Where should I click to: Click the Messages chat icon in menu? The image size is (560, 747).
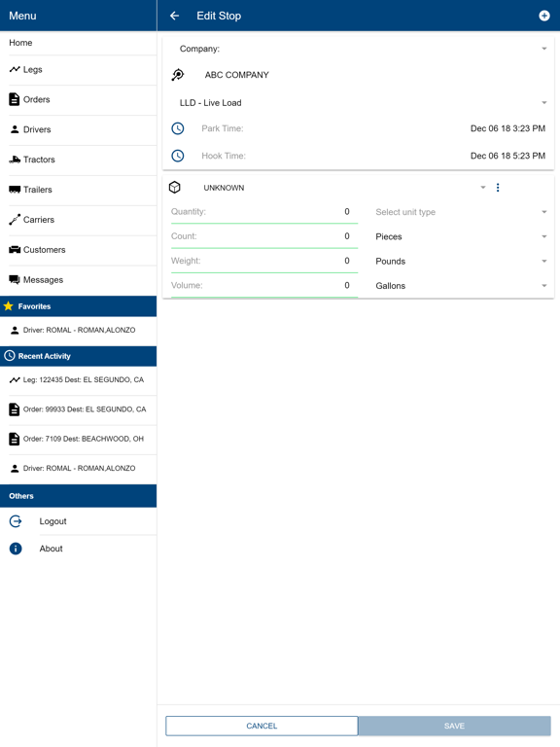pyautogui.click(x=15, y=280)
